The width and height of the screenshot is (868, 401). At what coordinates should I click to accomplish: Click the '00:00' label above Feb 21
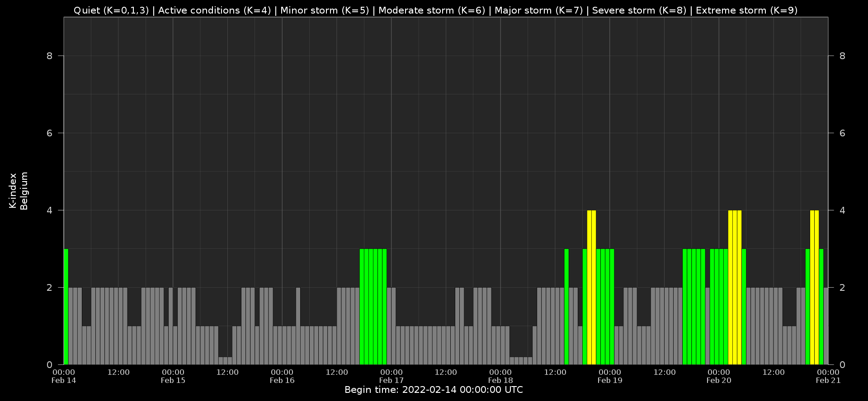tap(828, 372)
